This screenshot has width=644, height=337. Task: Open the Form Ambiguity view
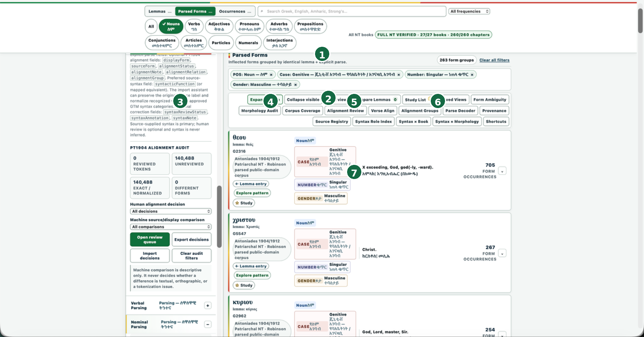coord(490,100)
